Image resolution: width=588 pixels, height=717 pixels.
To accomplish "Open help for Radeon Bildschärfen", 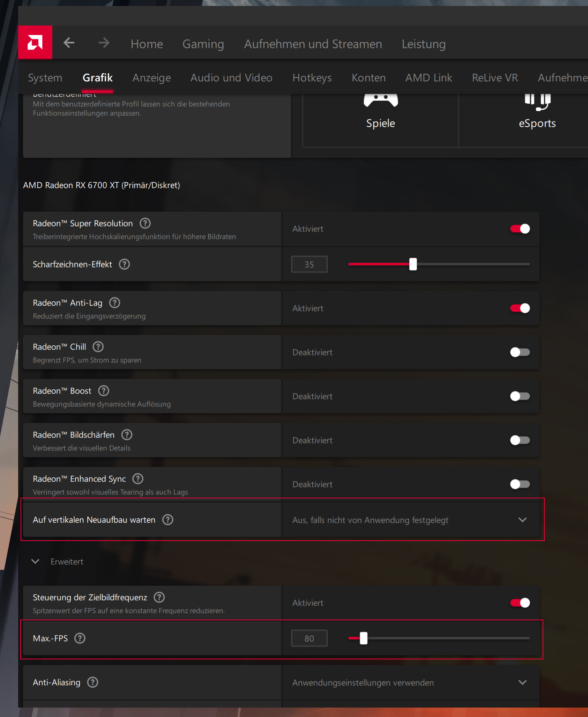I will (127, 435).
